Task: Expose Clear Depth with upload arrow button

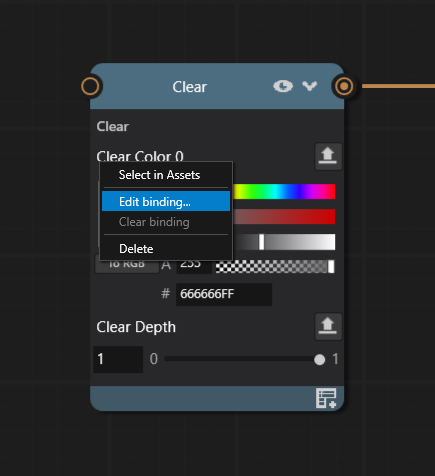Action: pyautogui.click(x=328, y=326)
